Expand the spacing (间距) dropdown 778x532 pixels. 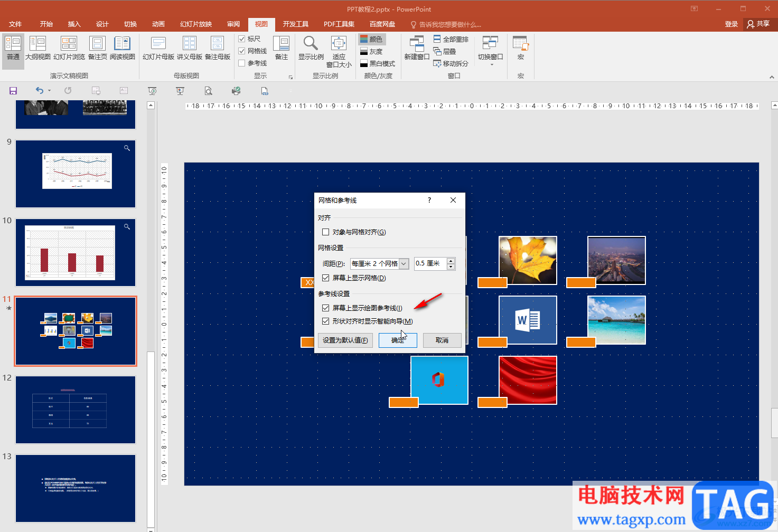point(404,263)
